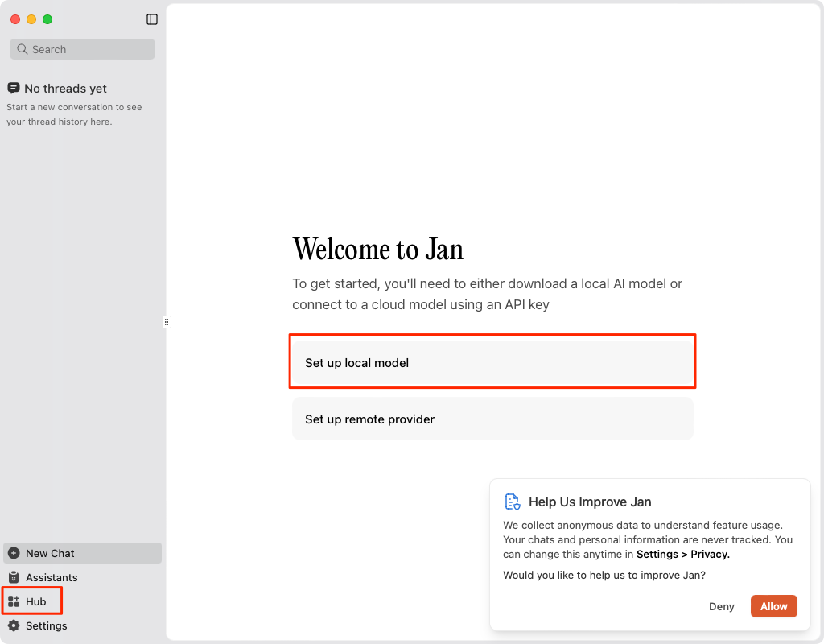Choose Set up local model

click(492, 363)
